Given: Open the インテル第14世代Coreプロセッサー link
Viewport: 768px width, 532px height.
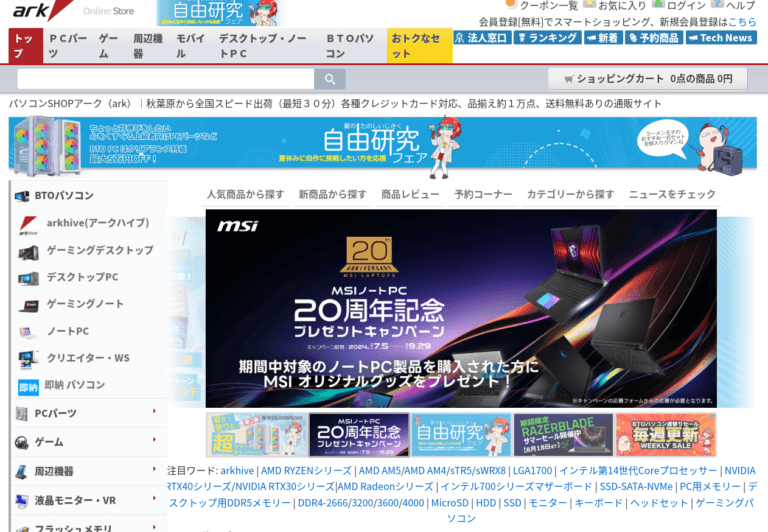Looking at the screenshot, I should coord(638,471).
